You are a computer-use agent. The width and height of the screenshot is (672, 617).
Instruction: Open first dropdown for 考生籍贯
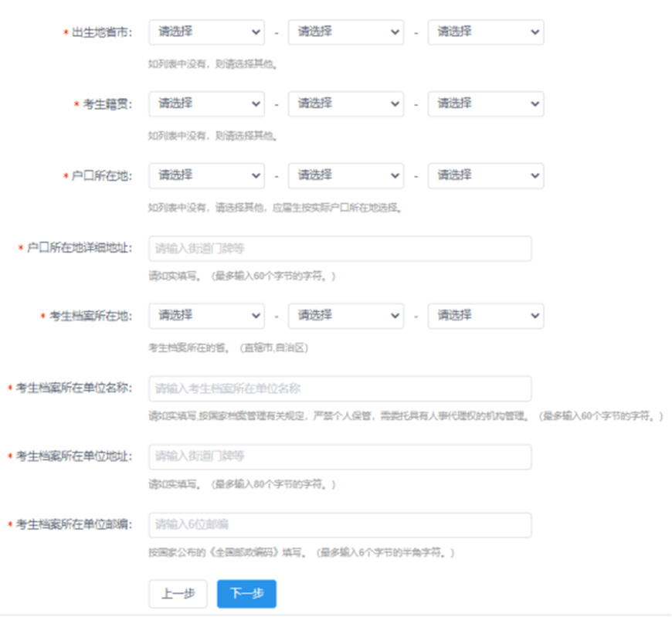pos(206,103)
